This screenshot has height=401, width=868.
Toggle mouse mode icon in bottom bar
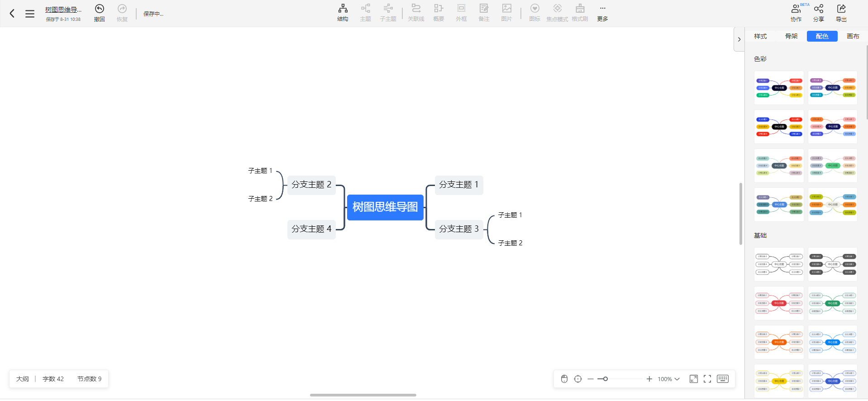click(x=564, y=379)
